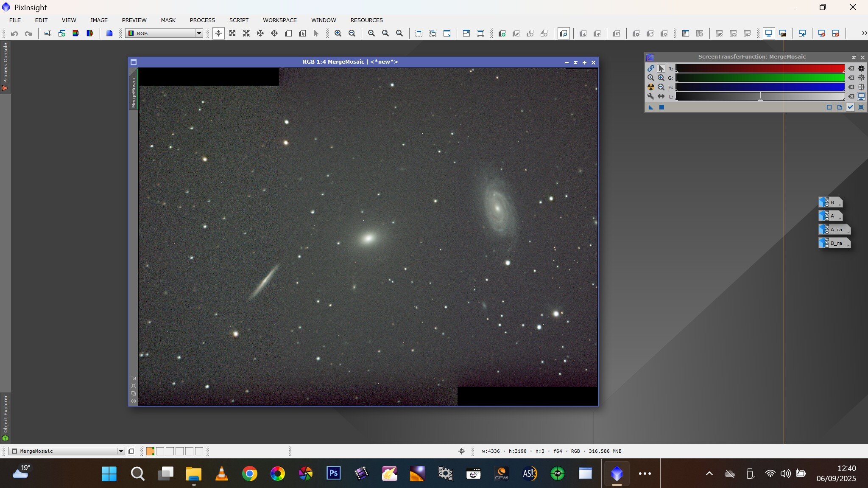Image resolution: width=868 pixels, height=488 pixels.
Task: Toggle the STF enable display monitor icon
Action: 861,96
